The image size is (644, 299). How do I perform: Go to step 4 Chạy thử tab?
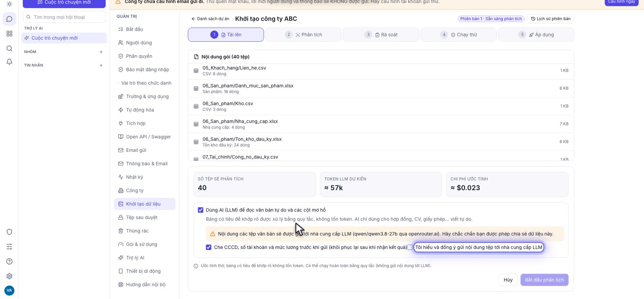point(458,35)
